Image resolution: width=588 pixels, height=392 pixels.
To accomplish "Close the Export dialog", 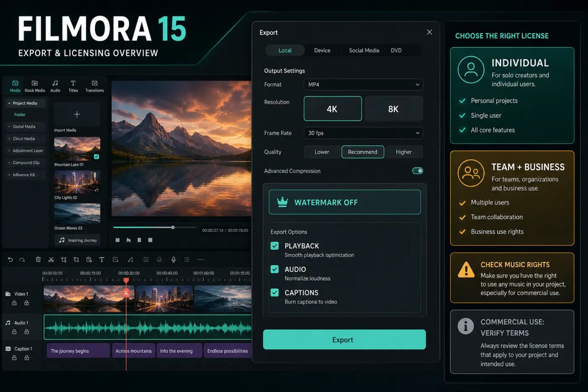I will tap(429, 32).
